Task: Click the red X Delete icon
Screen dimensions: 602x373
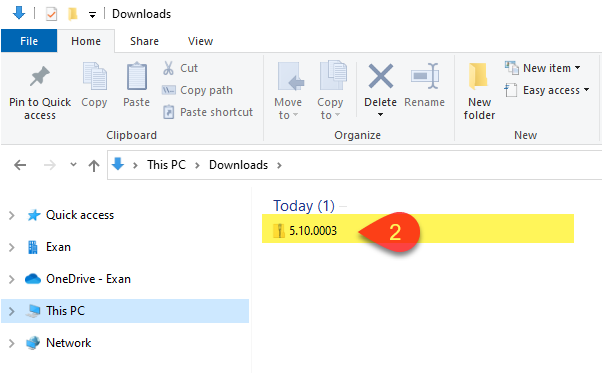Action: (380, 76)
